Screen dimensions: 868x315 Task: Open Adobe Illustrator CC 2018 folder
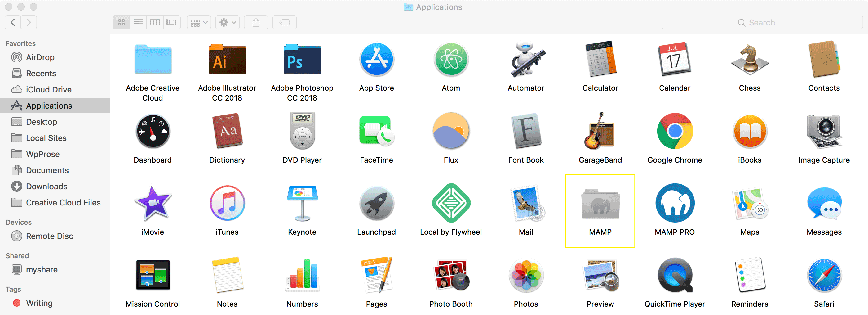coord(228,59)
